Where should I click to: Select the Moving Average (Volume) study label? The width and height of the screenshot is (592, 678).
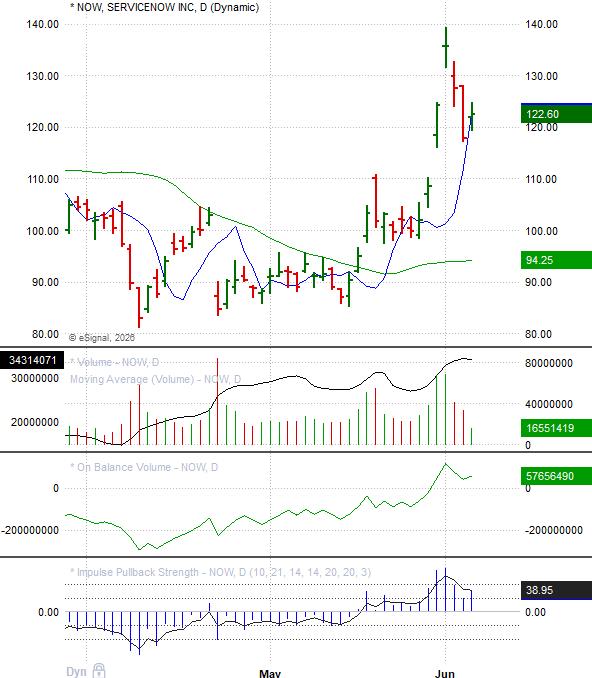tap(156, 379)
